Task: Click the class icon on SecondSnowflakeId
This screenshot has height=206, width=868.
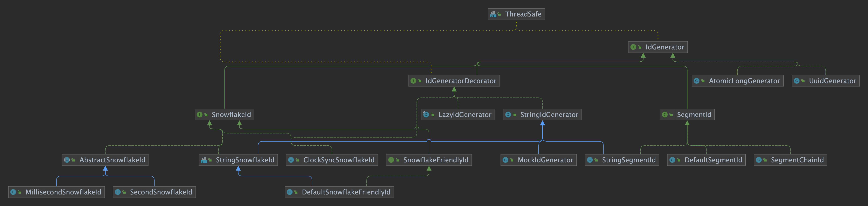Action: click(x=118, y=192)
